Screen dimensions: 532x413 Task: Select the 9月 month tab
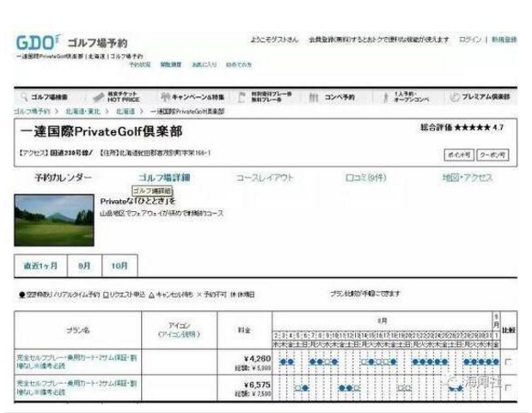point(84,265)
